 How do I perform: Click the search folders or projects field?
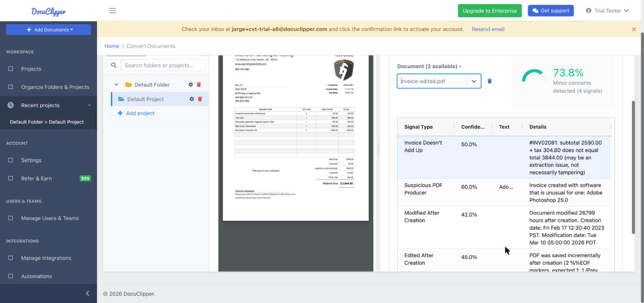[x=163, y=65]
